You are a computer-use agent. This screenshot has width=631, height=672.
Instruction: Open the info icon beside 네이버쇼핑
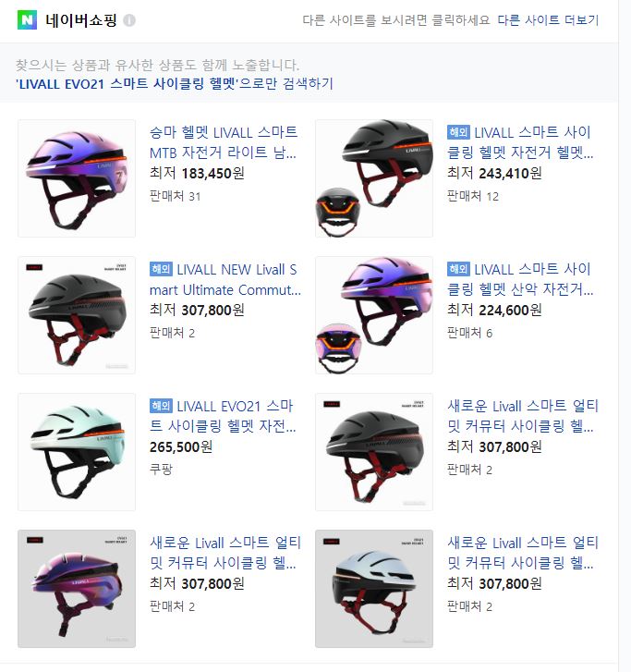tap(129, 20)
